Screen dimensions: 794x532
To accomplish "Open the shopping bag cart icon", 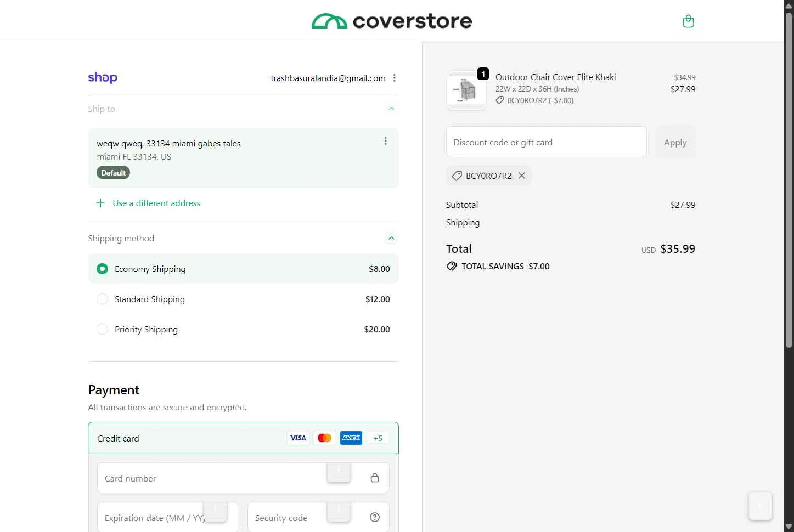I will 688,21.
